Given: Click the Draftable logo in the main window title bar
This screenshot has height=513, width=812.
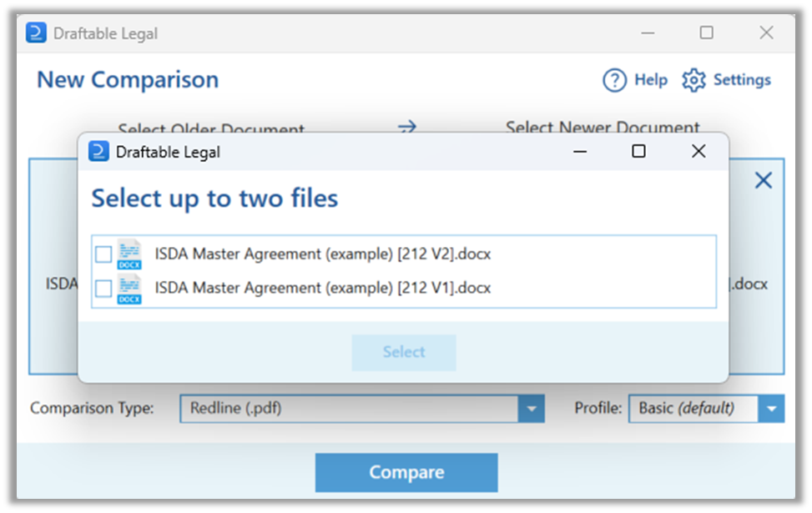Looking at the screenshot, I should pos(36,33).
